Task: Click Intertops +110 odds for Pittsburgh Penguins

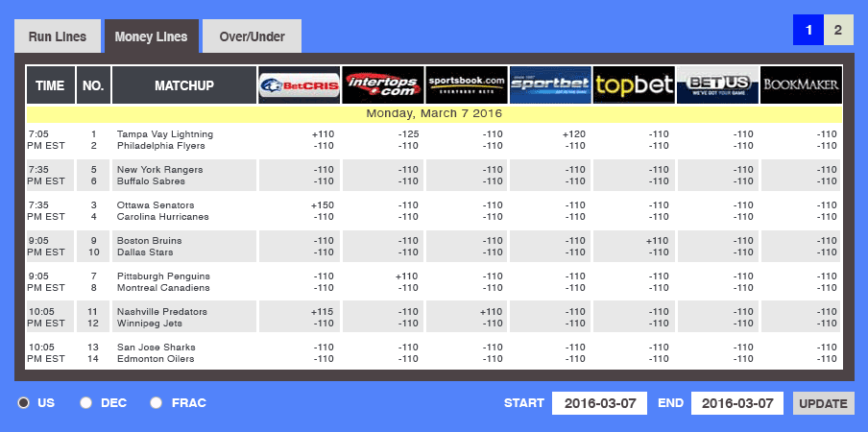Action: [x=407, y=276]
